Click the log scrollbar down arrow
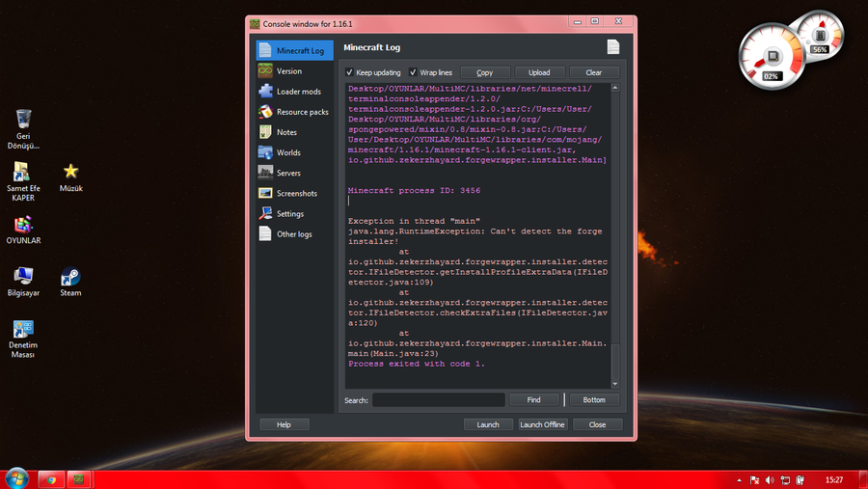The width and height of the screenshot is (868, 489). [615, 384]
